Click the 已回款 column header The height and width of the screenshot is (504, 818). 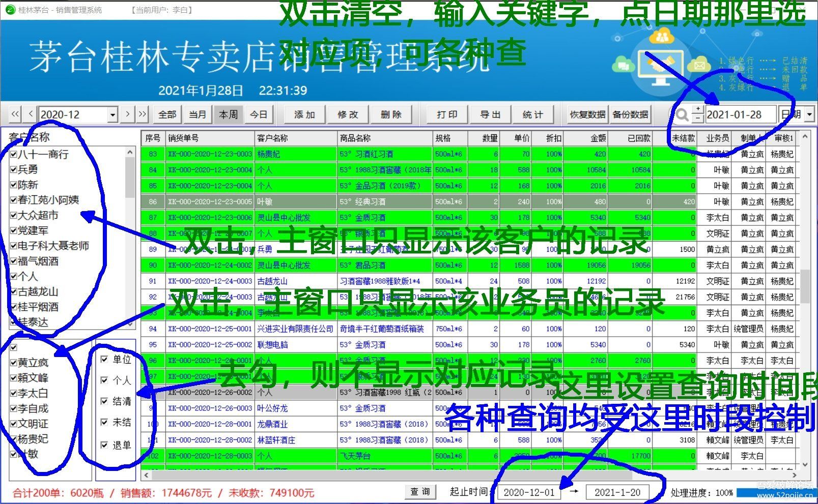[630, 138]
